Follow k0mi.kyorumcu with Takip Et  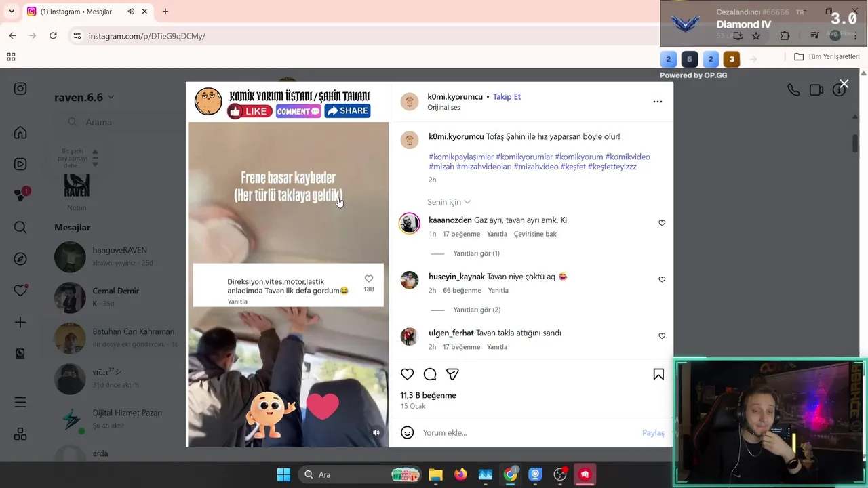click(507, 96)
